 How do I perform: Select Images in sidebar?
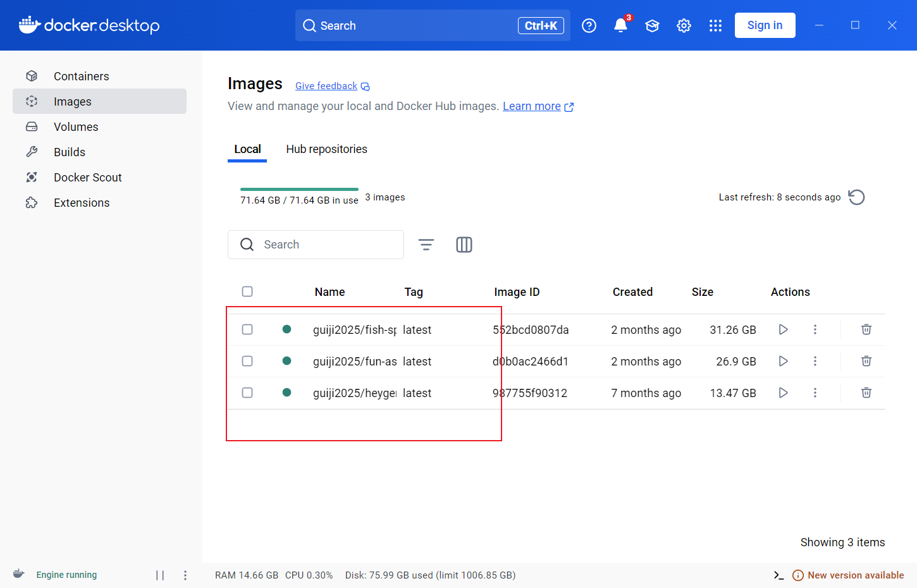pyautogui.click(x=99, y=101)
